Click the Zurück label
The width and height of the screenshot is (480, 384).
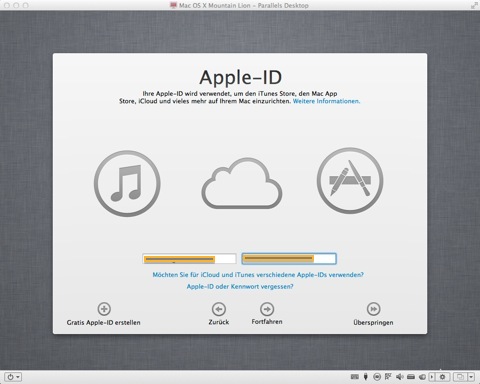219,322
